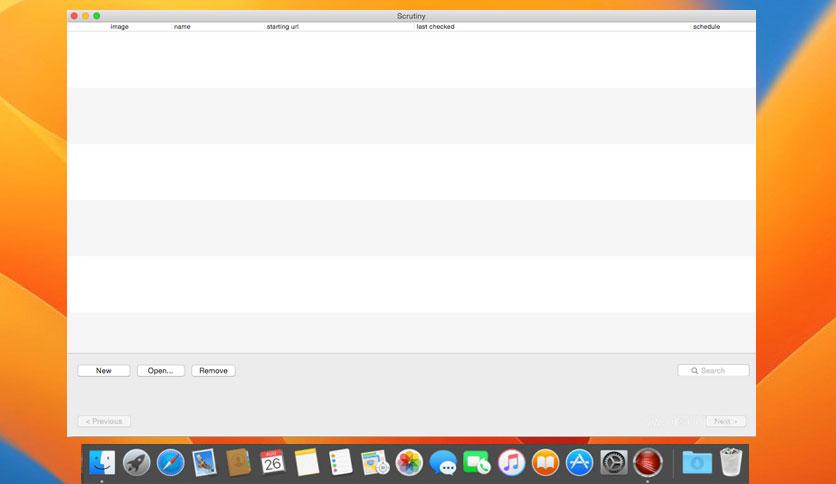Open Books orange icon in dock
The height and width of the screenshot is (484, 836).
point(545,462)
